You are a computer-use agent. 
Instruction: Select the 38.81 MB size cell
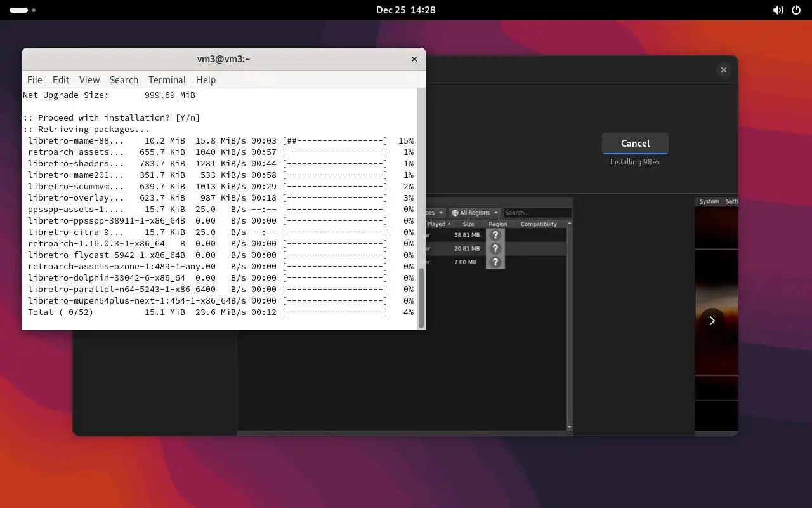[x=467, y=235]
